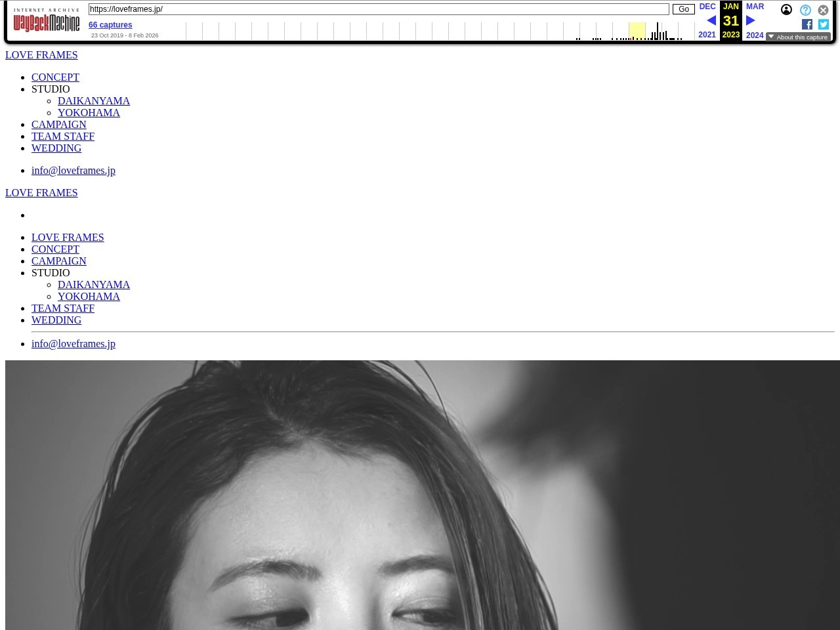The width and height of the screenshot is (840, 630).
Task: Click the highlighted JAN 31 2023 capture date
Action: click(x=731, y=21)
